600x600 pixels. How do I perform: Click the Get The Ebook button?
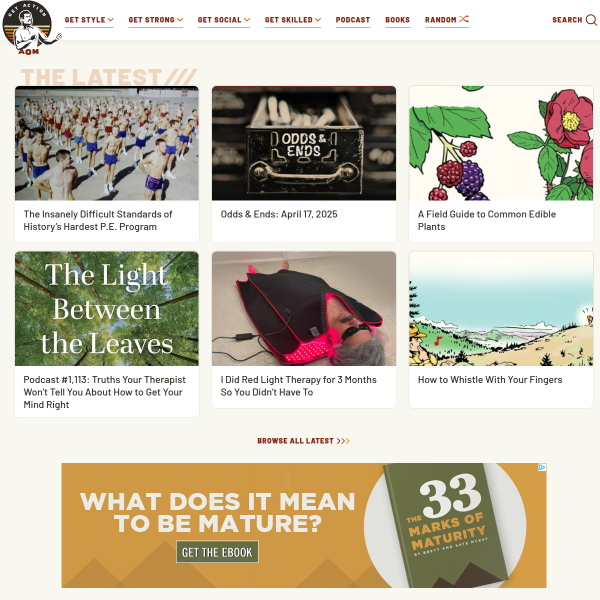[x=217, y=552]
